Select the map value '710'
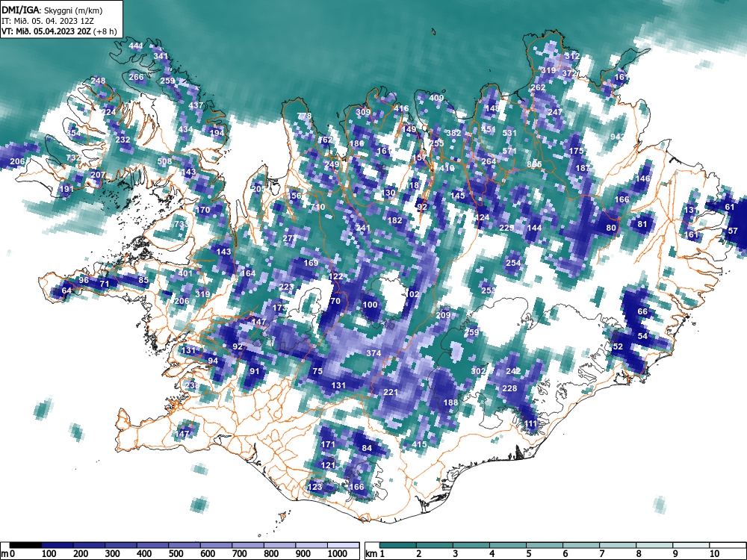This screenshot has height=560, width=747. (318, 207)
